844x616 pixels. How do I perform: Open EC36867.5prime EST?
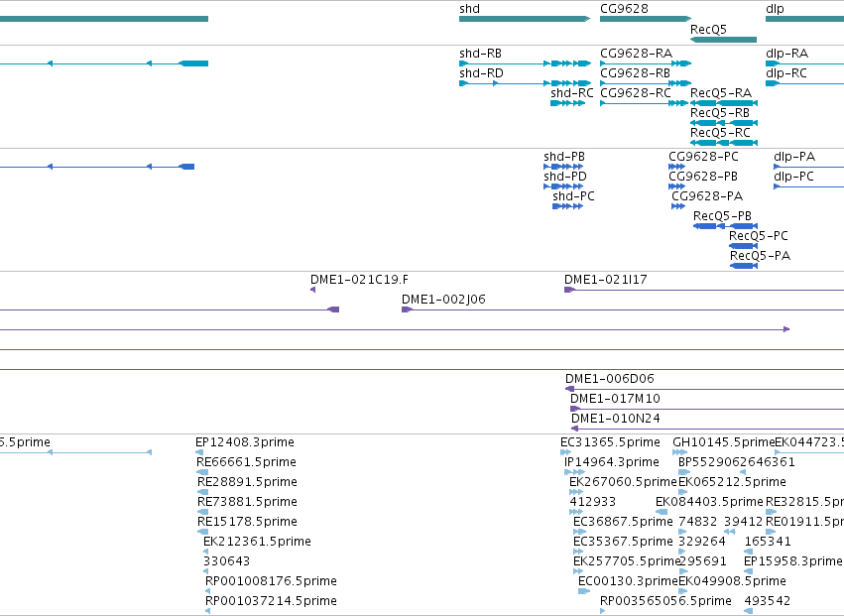point(623,523)
